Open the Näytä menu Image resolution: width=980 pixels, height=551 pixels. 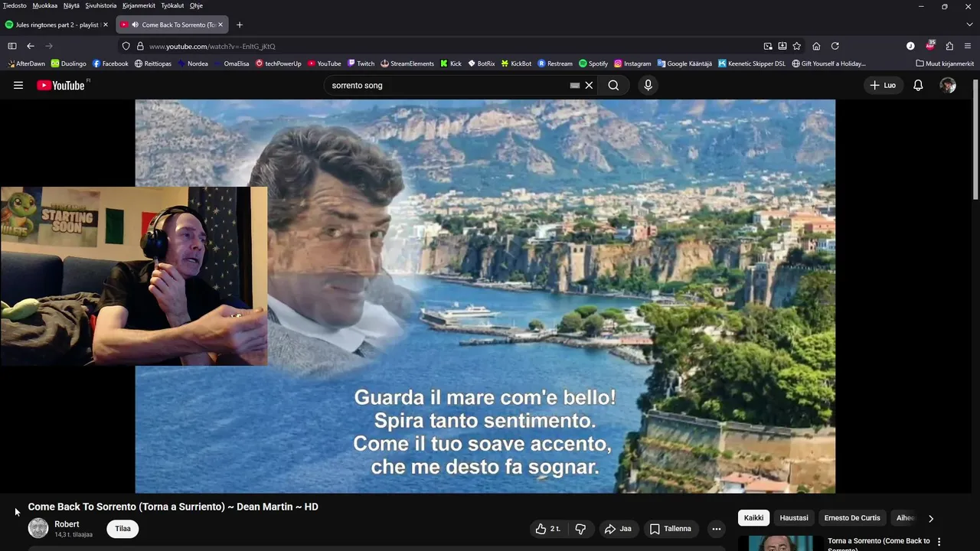point(71,5)
